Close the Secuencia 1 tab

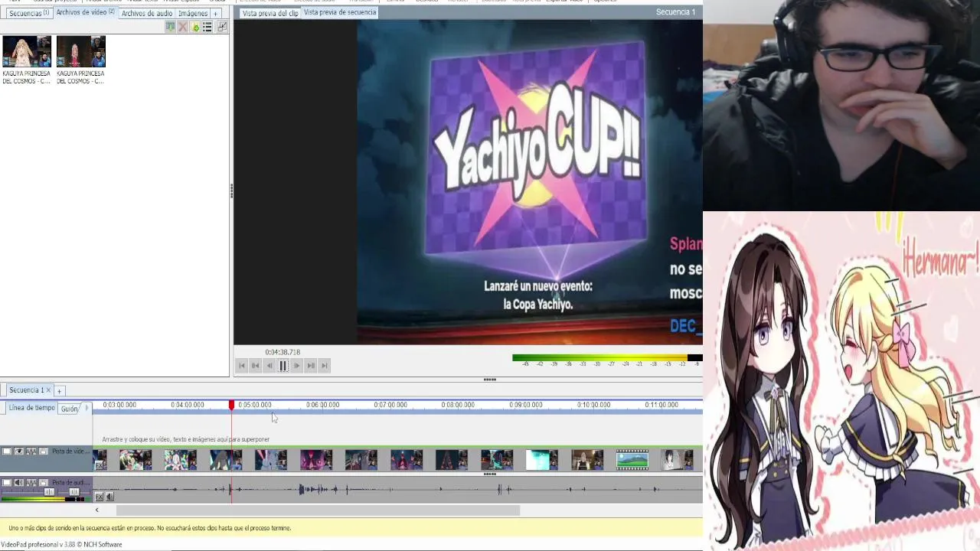pos(48,390)
